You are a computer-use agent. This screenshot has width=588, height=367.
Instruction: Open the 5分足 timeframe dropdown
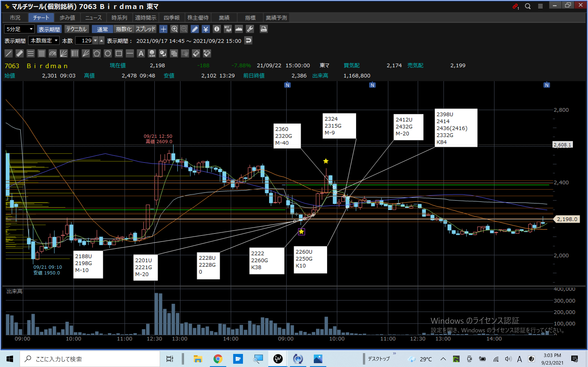(19, 29)
